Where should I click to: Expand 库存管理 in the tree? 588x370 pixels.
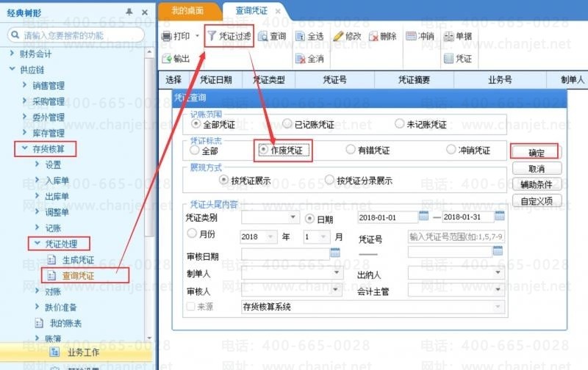point(25,133)
